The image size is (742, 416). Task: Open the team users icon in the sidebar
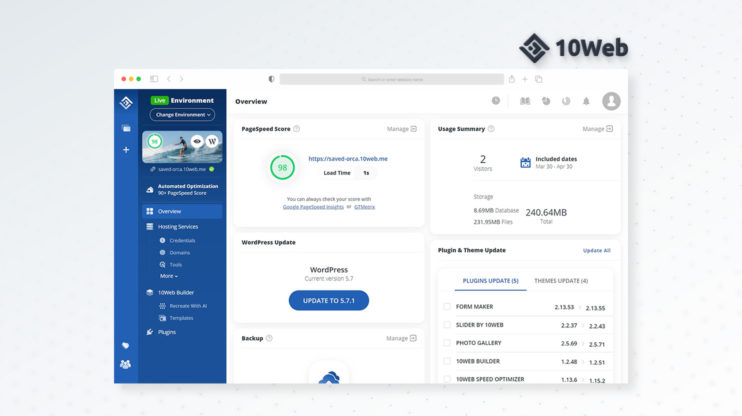pyautogui.click(x=125, y=364)
